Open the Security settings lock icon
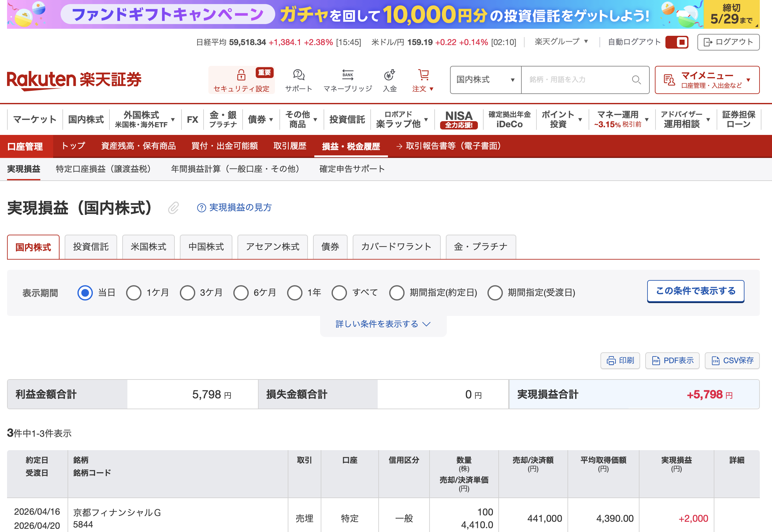The image size is (772, 532). coord(241,75)
